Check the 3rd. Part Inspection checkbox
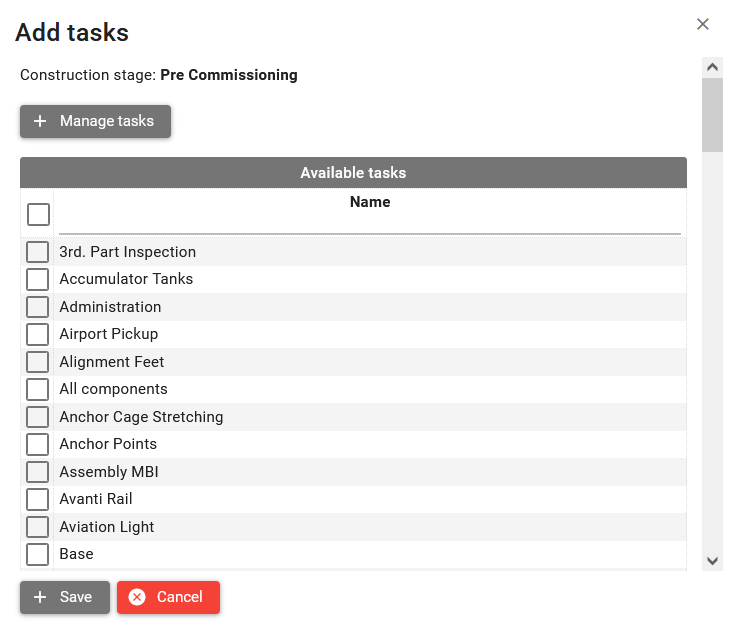Screen dimensions: 734x624 pos(37,252)
